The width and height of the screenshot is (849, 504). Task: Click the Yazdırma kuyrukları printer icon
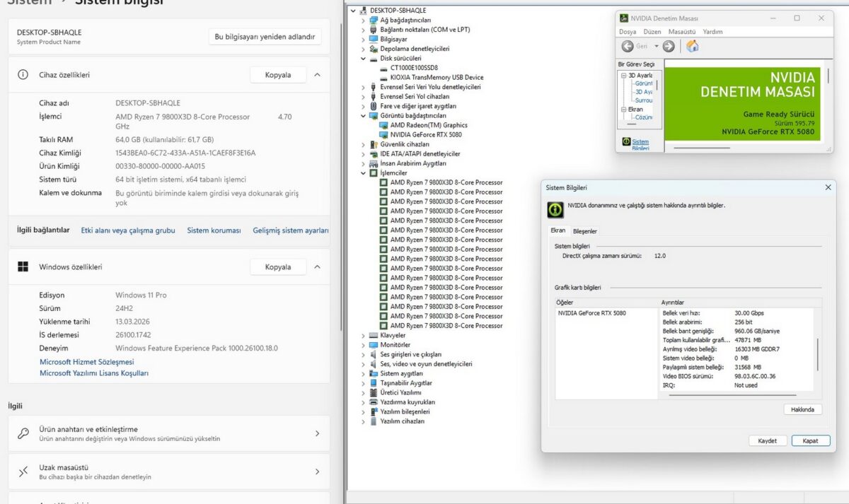(x=374, y=402)
